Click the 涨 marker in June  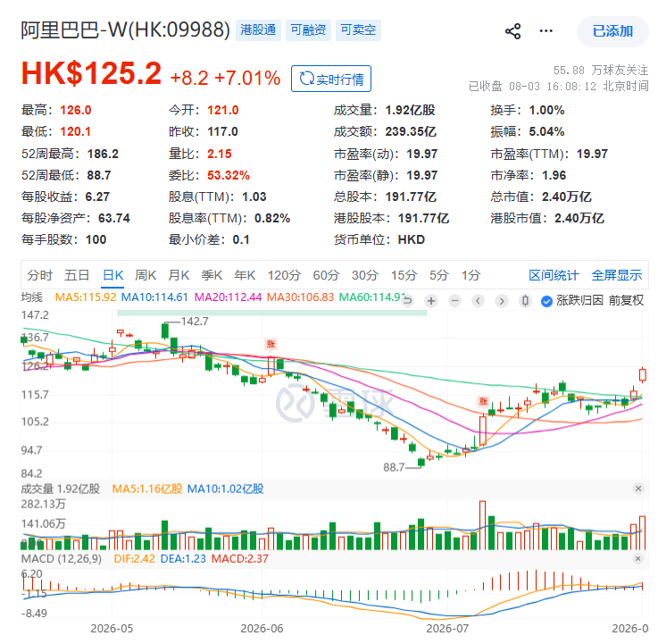pyautogui.click(x=271, y=344)
